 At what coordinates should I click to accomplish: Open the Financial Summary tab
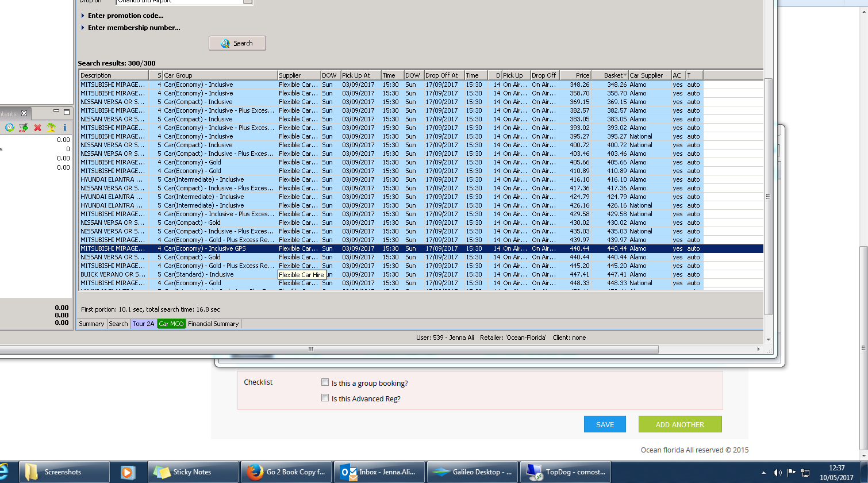213,324
